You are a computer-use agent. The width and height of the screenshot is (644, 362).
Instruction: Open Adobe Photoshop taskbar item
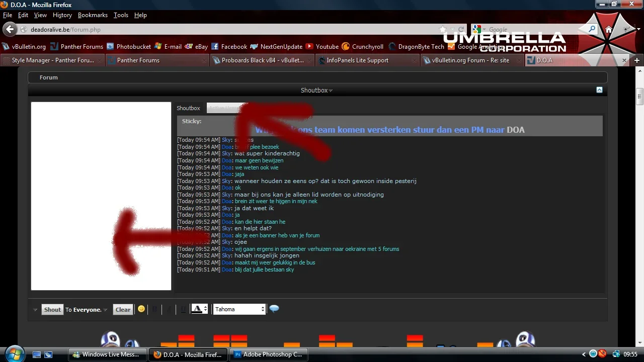(269, 354)
